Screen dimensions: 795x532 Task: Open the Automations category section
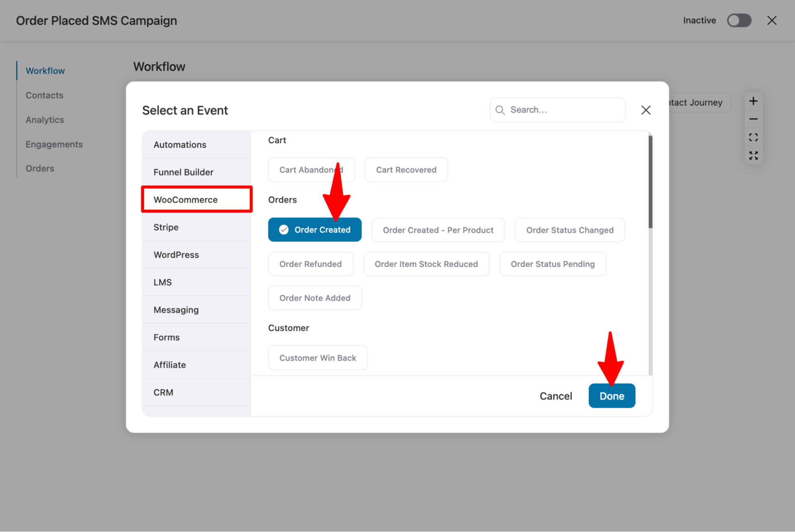coord(180,144)
